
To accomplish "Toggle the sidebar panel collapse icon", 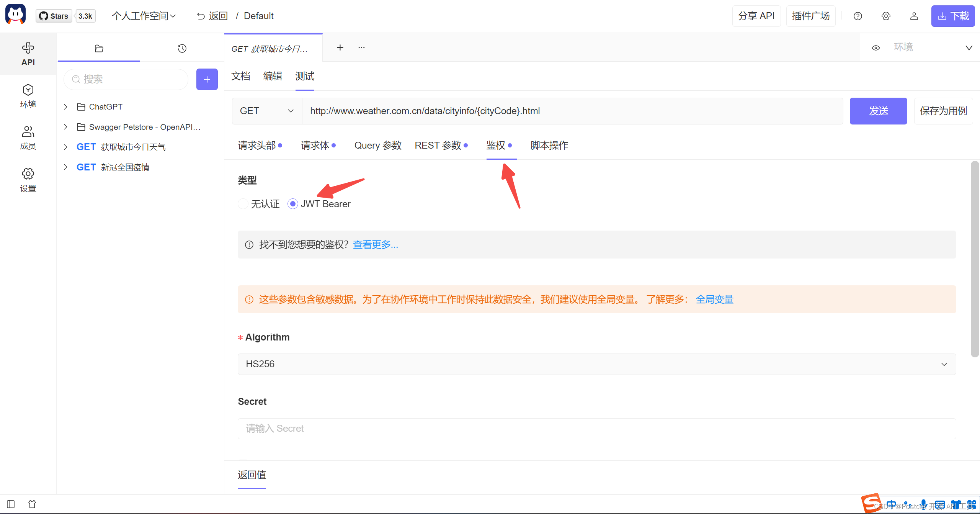I will [11, 504].
